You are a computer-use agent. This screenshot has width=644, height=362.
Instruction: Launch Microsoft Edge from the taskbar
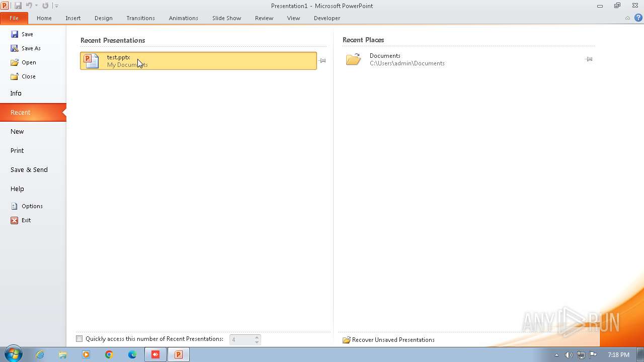(132, 354)
